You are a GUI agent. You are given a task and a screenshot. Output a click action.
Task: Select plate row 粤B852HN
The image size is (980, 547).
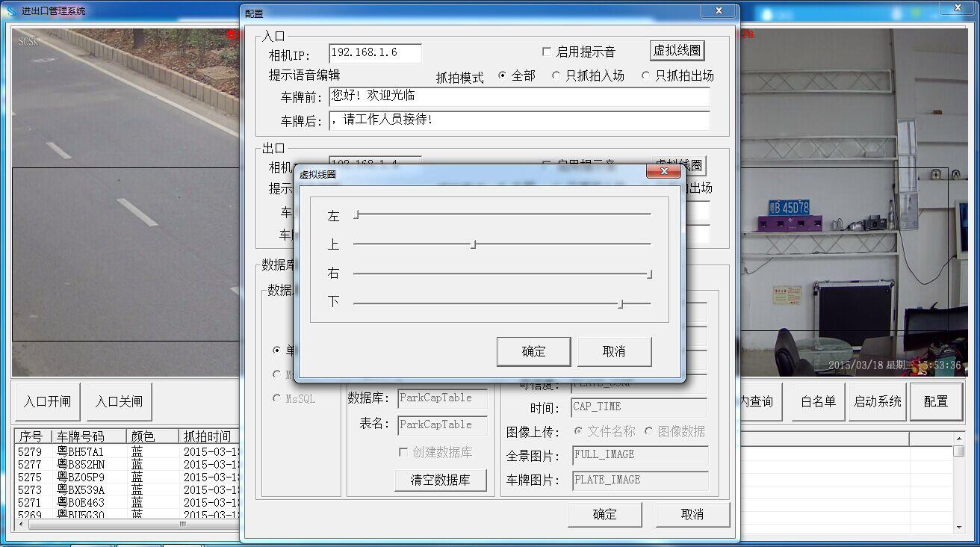81,464
